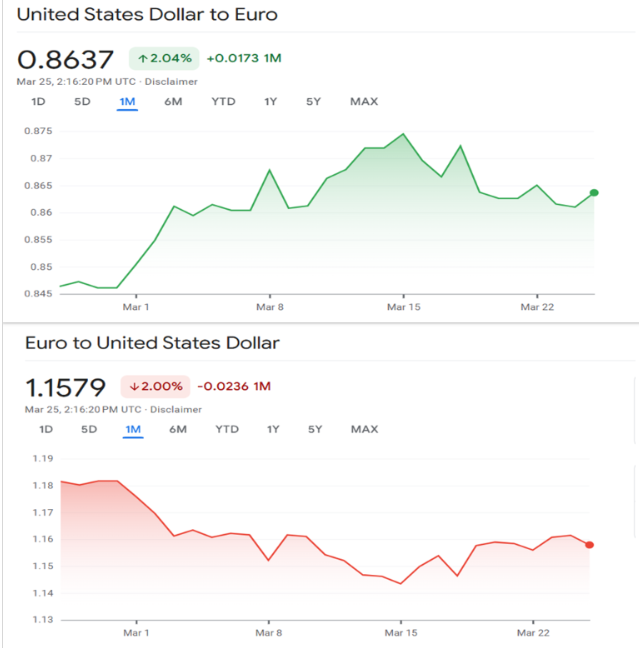The height and width of the screenshot is (648, 639).
Task: Click the red down 2.00% change badge
Action: click(x=155, y=386)
